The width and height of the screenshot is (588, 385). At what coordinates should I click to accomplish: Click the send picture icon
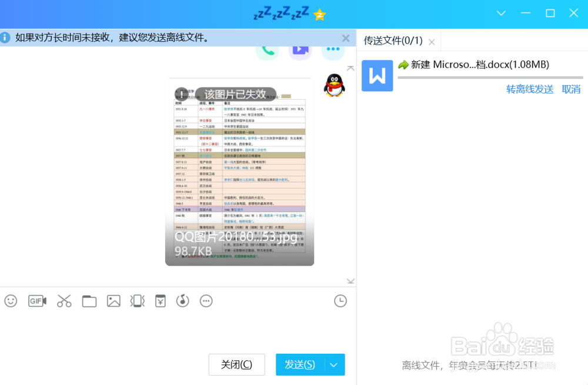113,301
